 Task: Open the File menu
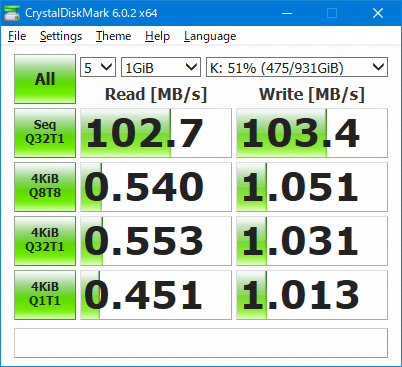pyautogui.click(x=17, y=36)
